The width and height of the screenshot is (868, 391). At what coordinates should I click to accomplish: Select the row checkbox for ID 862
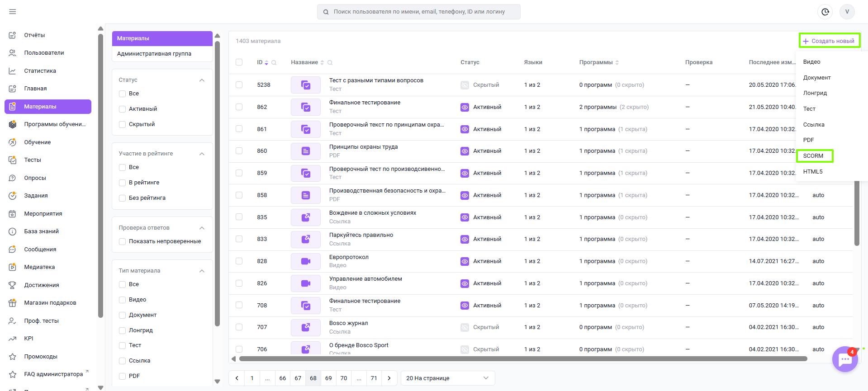[239, 107]
